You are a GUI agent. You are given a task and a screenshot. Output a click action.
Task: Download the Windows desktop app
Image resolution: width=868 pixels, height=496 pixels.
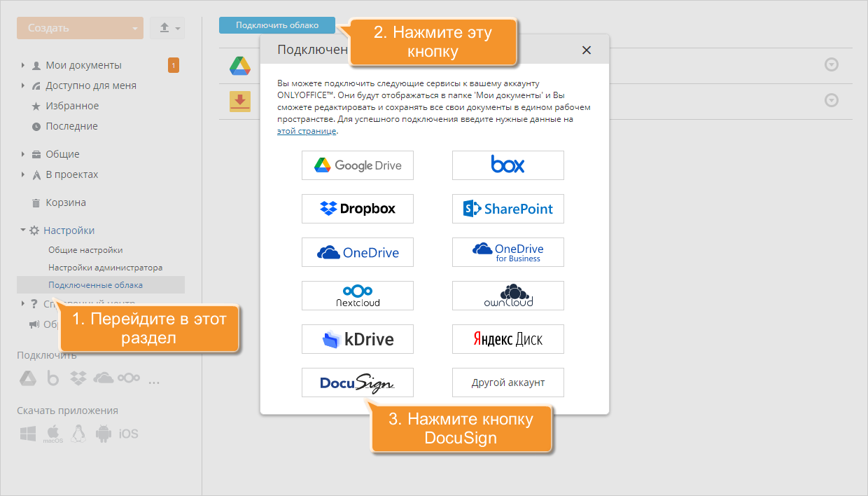coord(28,434)
